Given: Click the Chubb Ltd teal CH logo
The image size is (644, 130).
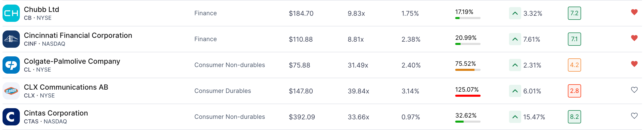Looking at the screenshot, I should 11,13.
